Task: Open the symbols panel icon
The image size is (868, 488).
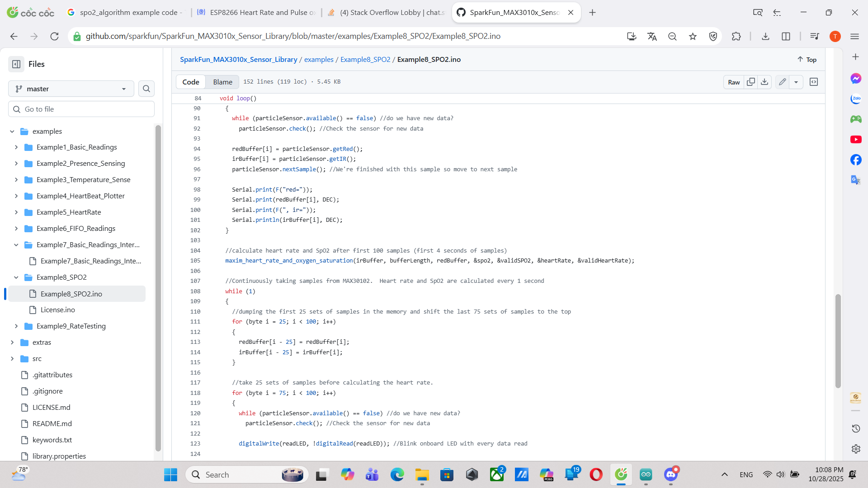Action: (x=814, y=82)
